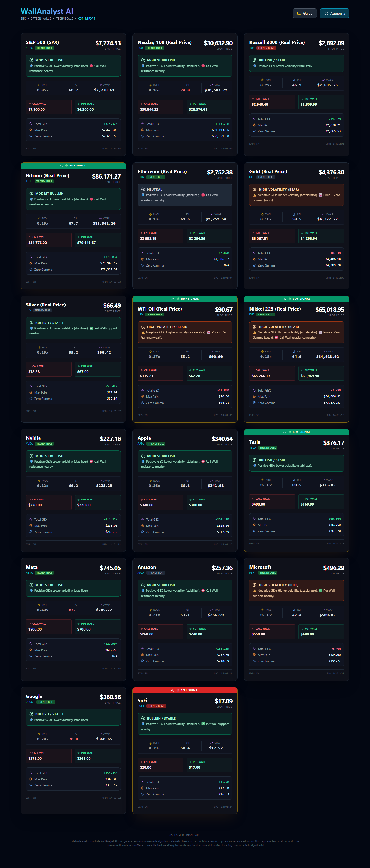
Task: Click the Meta TREND: BULL badge
Action: (44, 573)
